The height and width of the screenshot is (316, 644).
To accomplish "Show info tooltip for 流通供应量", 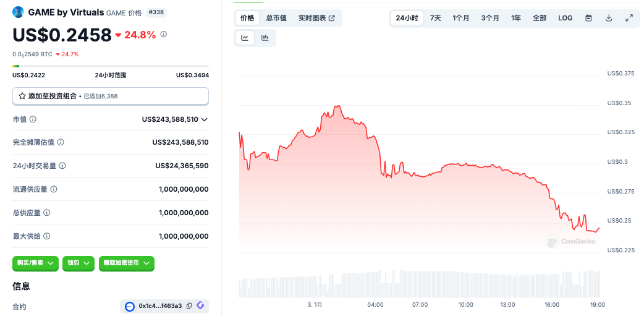I will 53,189.
